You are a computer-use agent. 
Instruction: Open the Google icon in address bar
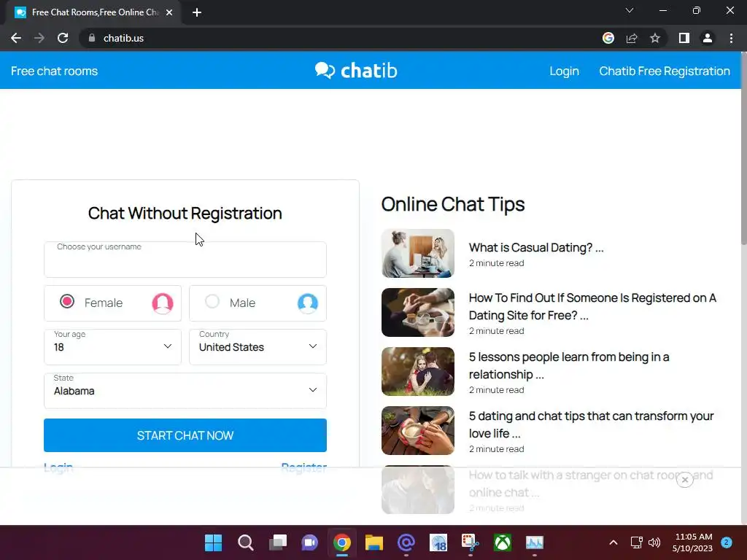click(608, 38)
